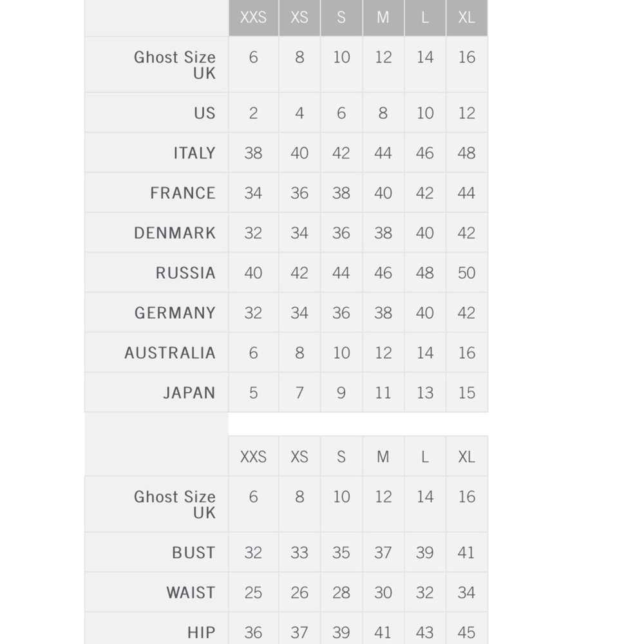Click the waist measurement 28 for S
644x644 pixels.
(341, 592)
